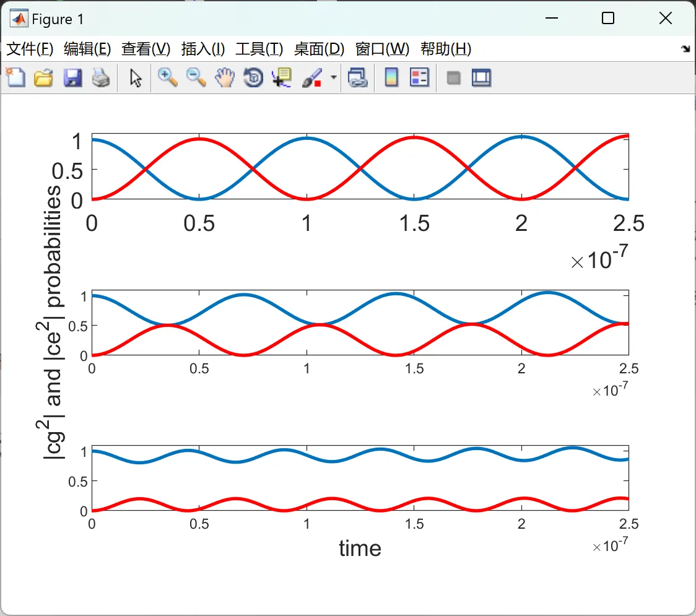Open the 插入(I) menu

tap(203, 49)
